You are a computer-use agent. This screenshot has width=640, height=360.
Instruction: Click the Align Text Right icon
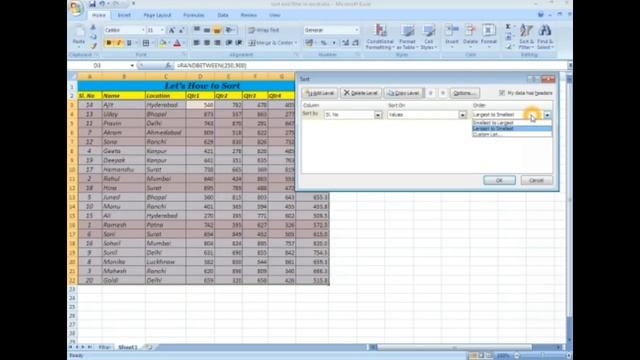217,43
